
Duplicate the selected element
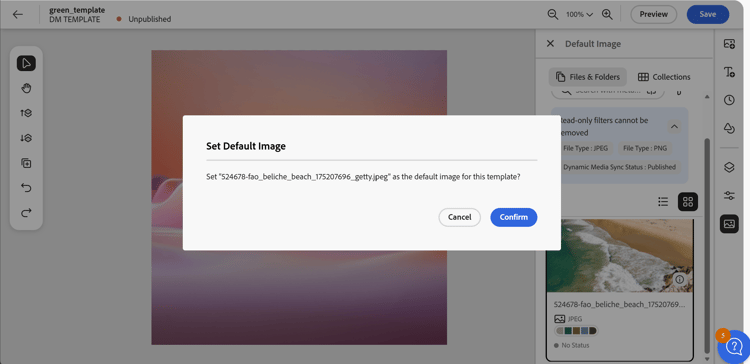[26, 163]
